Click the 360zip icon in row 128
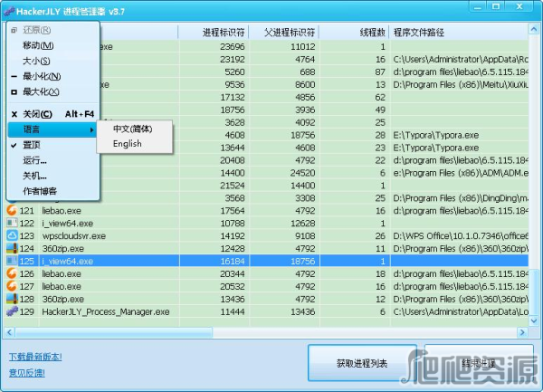The width and height of the screenshot is (543, 392). pos(12,299)
